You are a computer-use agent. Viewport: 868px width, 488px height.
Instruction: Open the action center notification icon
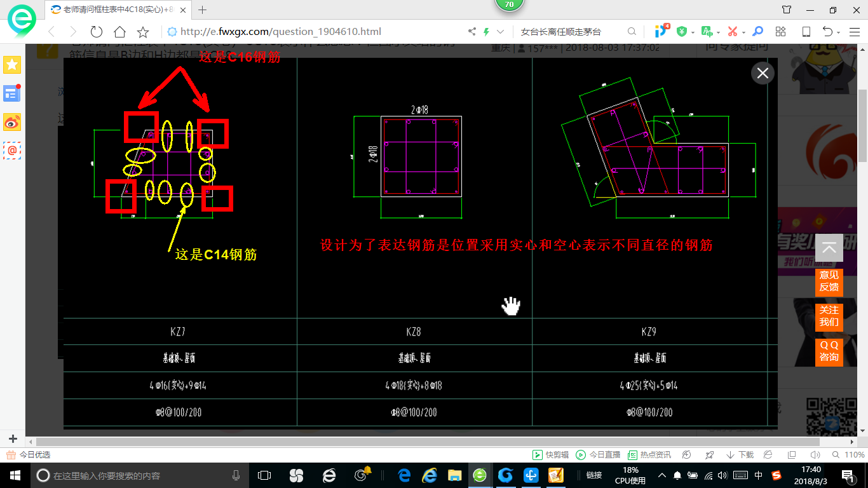tap(848, 475)
